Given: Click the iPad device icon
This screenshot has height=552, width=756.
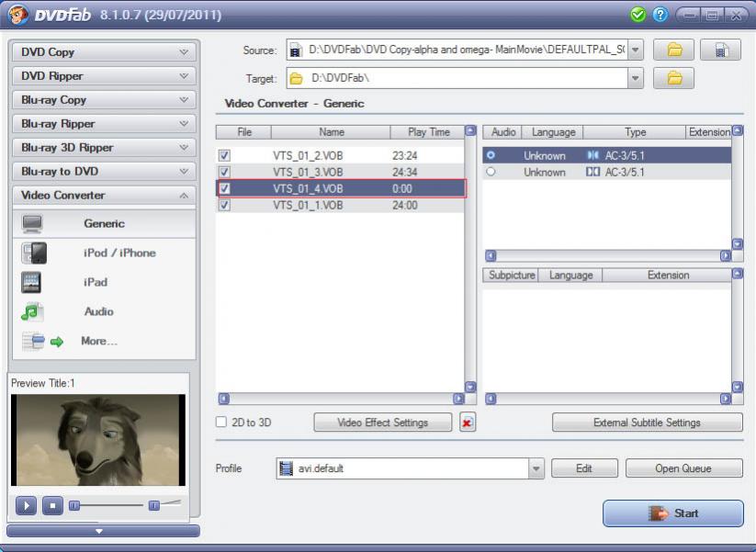Looking at the screenshot, I should [31, 283].
